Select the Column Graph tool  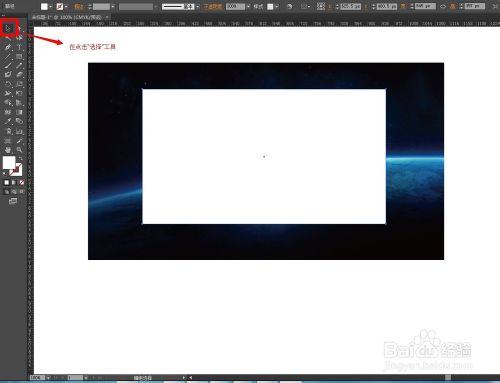tap(19, 131)
